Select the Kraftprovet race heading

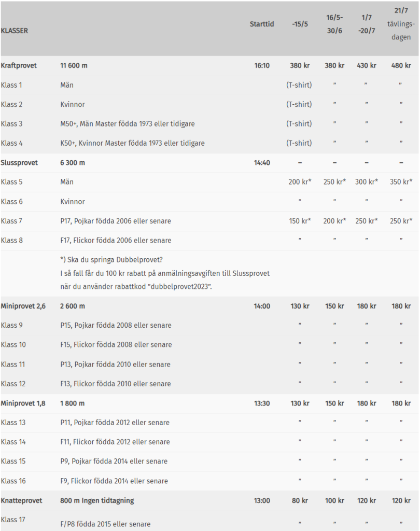19,66
